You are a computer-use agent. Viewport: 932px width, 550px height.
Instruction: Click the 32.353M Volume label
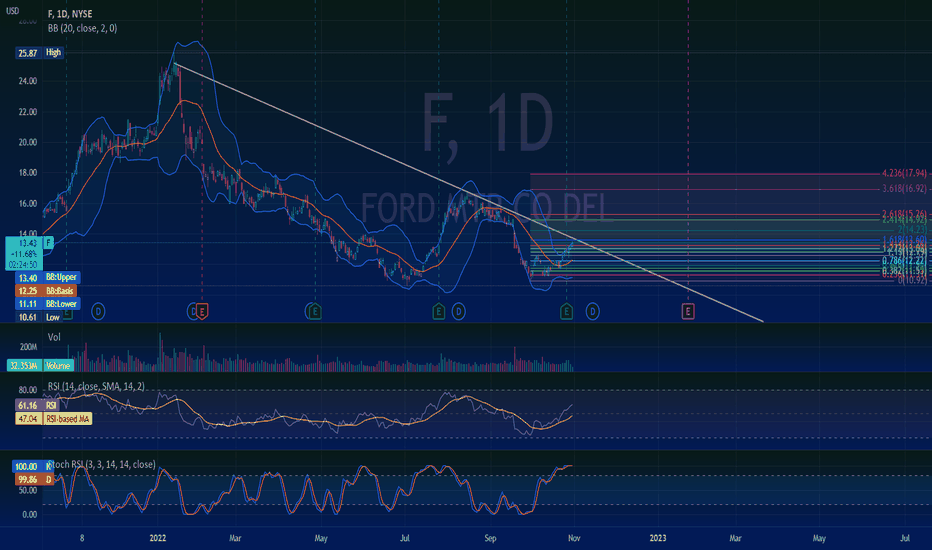[40, 366]
